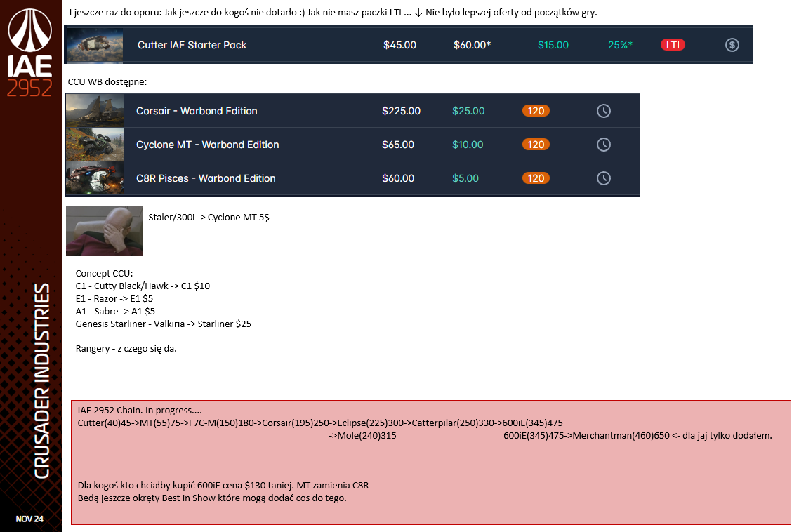Click the clock icon on the C8R Pisces row
The image size is (806, 532).
pos(604,178)
